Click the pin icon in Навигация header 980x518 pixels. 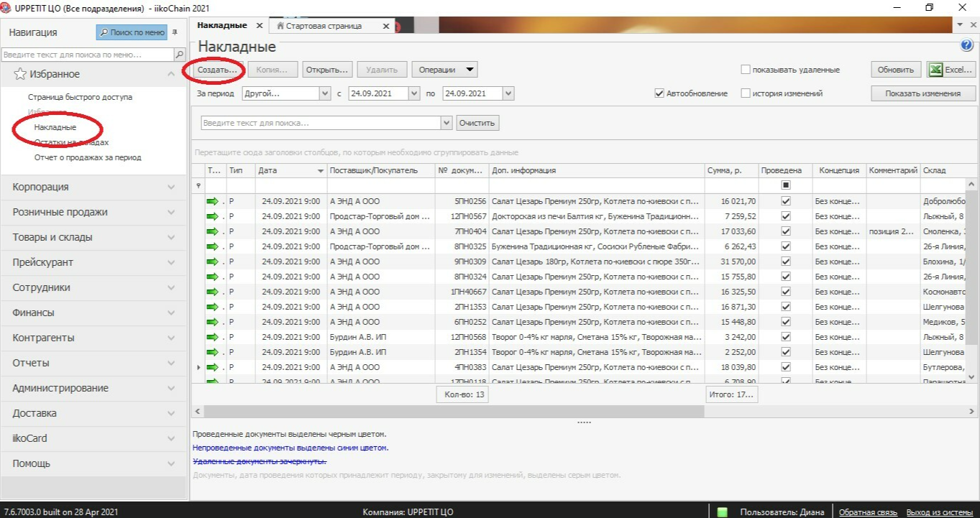tap(175, 32)
